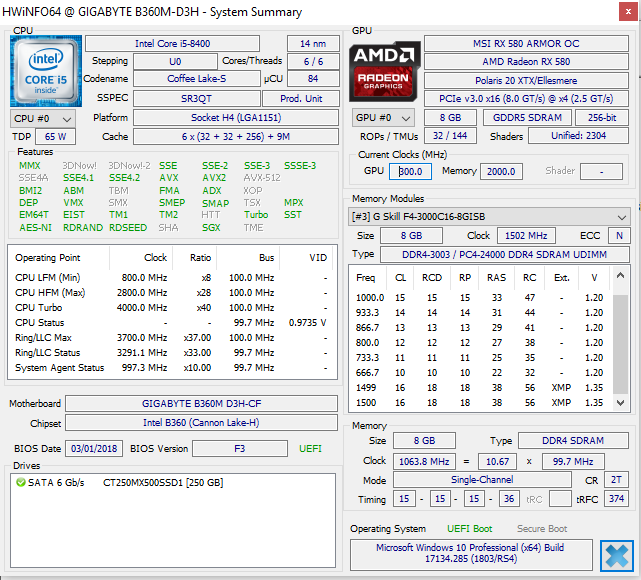
Task: Click the SR3QT SSPEC field
Action: pos(197,99)
